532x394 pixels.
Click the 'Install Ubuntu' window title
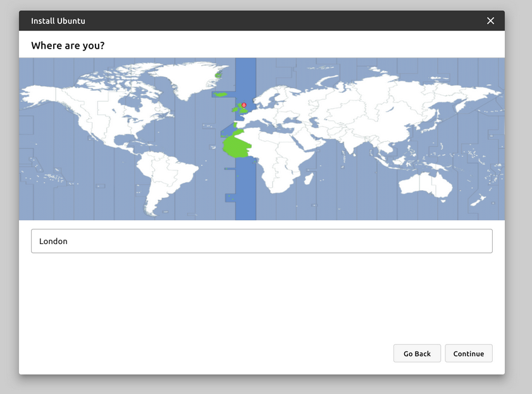tap(58, 21)
